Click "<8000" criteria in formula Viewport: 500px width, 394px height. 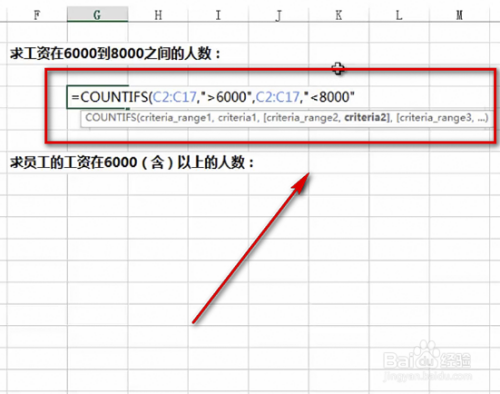click(329, 97)
